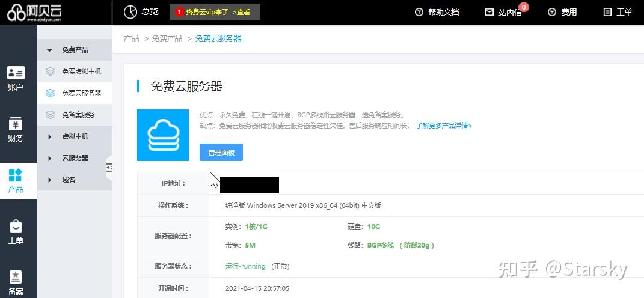644x298 pixels.
Task: Click the 阿贝云 logo
Action: point(34,12)
